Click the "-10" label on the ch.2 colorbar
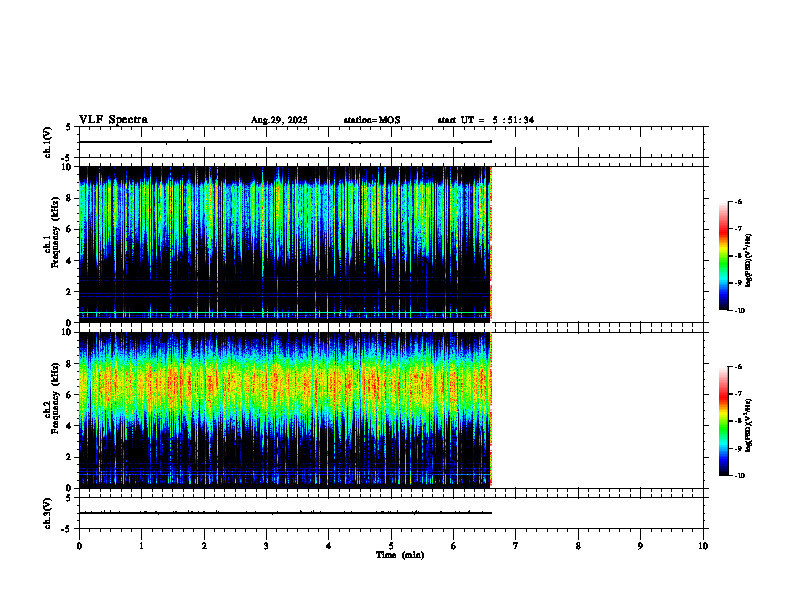792x612 pixels. click(x=740, y=476)
